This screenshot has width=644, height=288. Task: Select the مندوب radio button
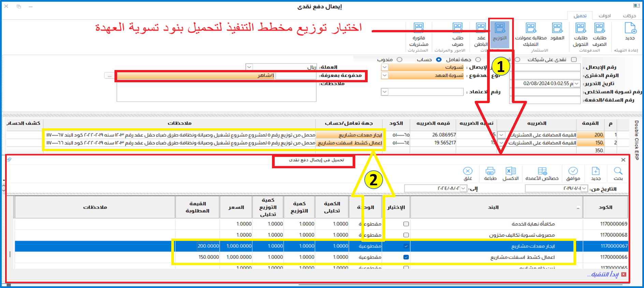click(x=399, y=60)
